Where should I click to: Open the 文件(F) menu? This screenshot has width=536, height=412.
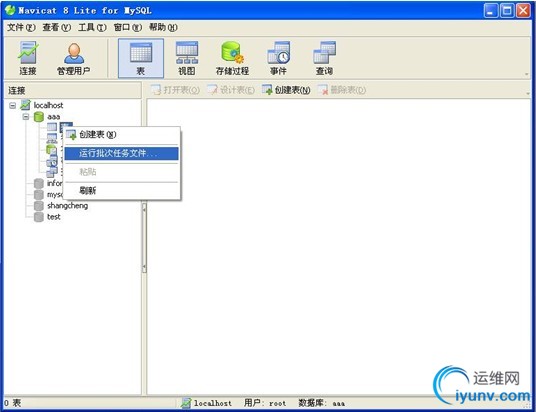21,27
